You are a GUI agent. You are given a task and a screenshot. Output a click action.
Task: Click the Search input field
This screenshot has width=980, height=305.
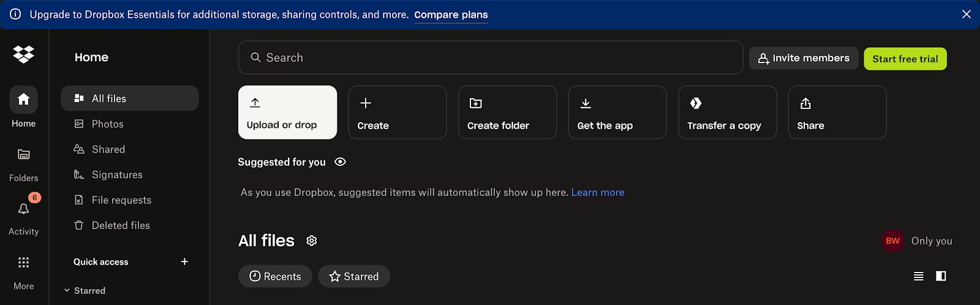[490, 58]
